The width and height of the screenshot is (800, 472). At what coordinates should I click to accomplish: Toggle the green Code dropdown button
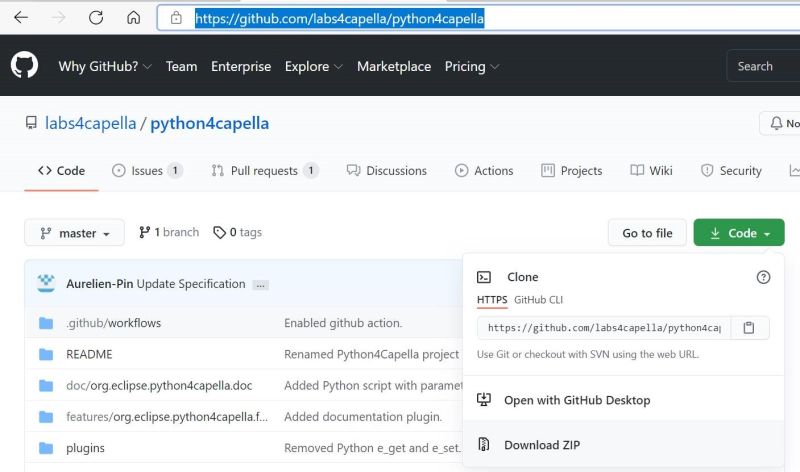click(739, 233)
